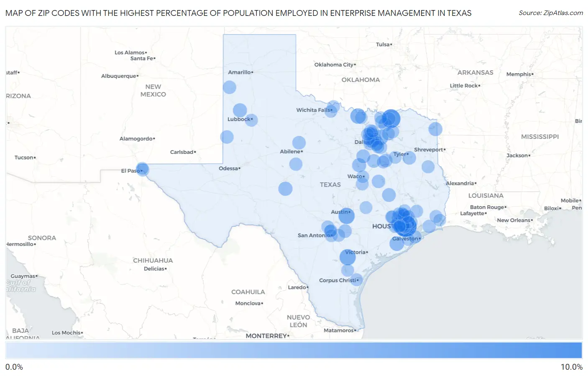Select the bubble south of Lubbock
This screenshot has width=588, height=376.
point(227,137)
